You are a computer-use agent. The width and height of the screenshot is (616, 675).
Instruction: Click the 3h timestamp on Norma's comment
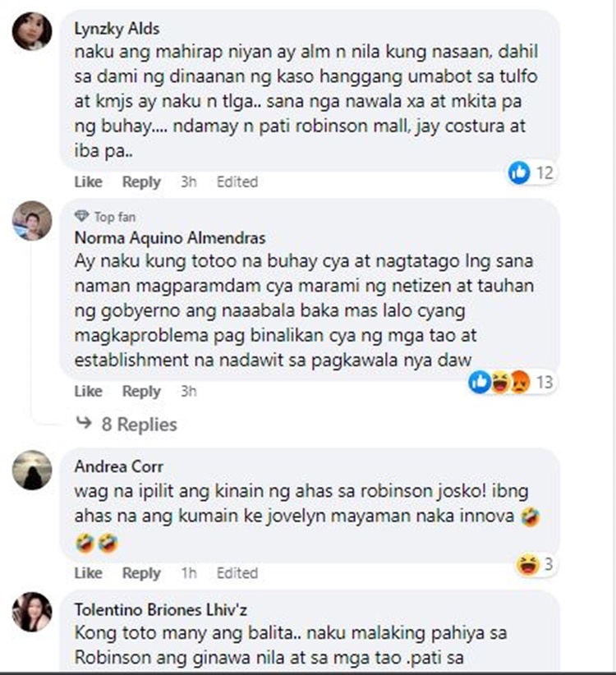click(x=189, y=391)
